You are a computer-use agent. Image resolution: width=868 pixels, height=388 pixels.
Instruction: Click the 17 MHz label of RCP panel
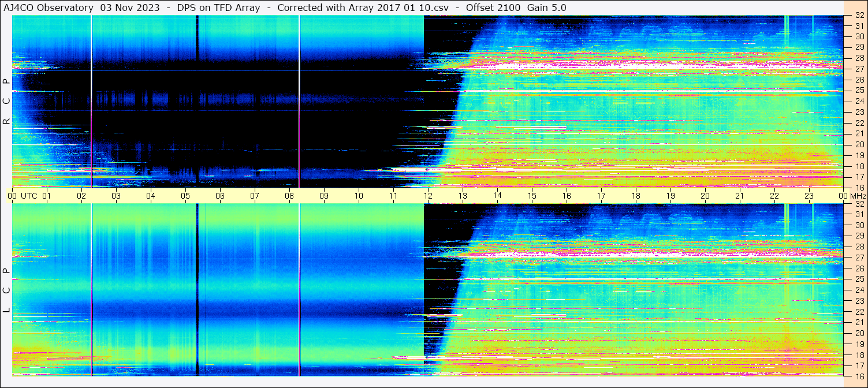(x=859, y=177)
